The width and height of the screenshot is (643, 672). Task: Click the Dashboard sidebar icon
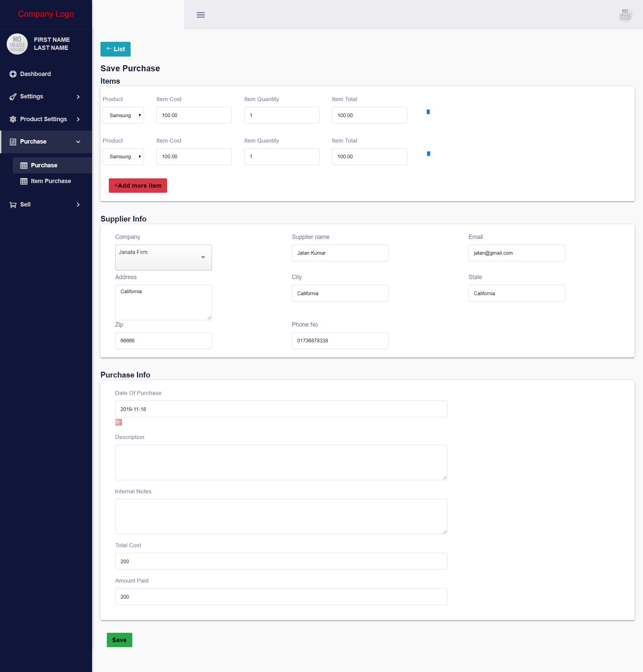point(13,74)
